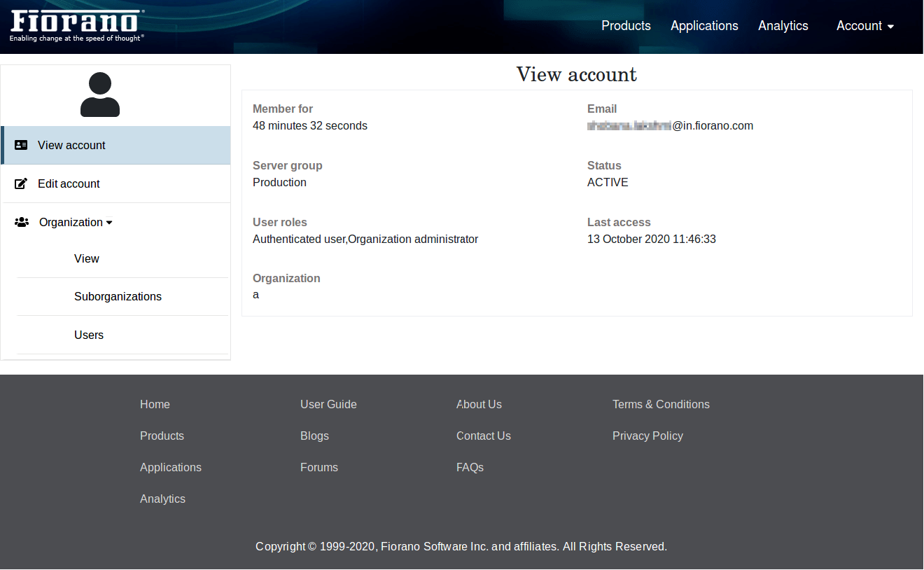Open Products in the top navigation
This screenshot has width=924, height=570.
click(626, 26)
